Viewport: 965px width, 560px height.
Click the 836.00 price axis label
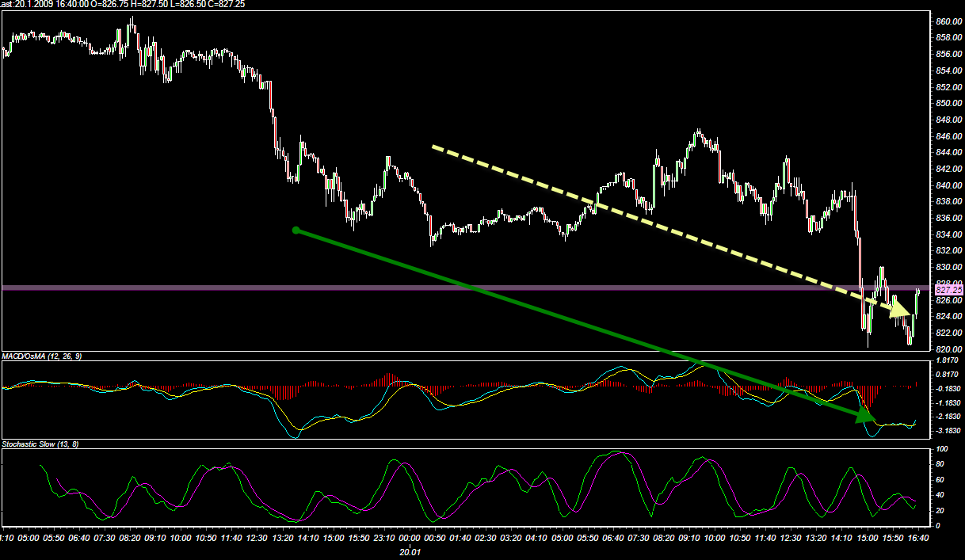[x=948, y=218]
